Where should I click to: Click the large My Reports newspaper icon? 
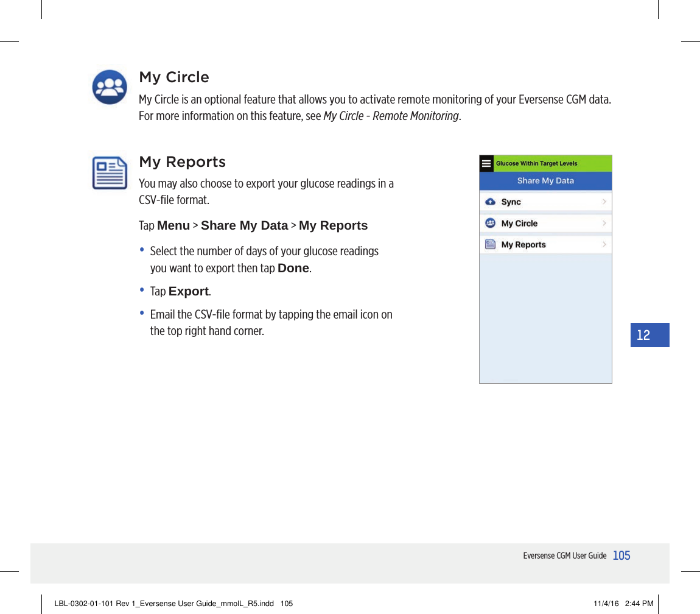tap(110, 173)
